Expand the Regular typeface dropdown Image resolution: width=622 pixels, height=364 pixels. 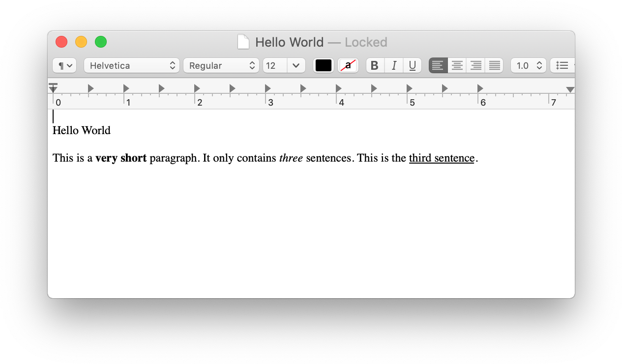tap(221, 65)
